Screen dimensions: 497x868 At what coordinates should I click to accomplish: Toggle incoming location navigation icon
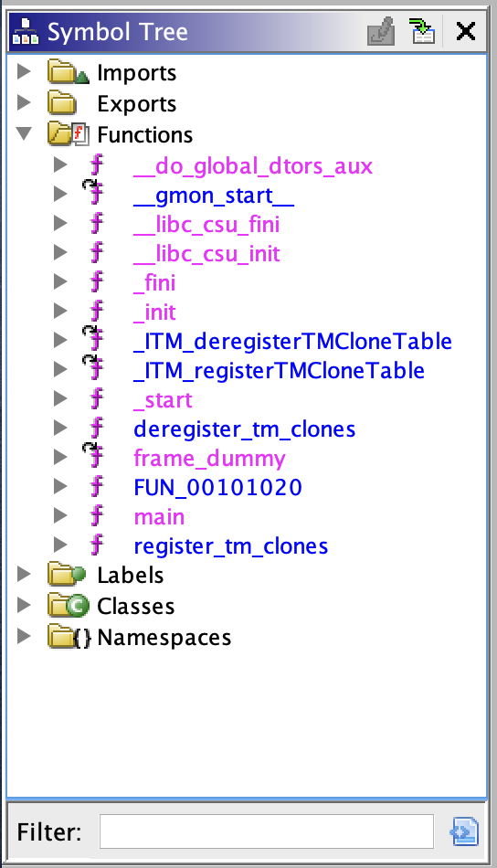422,31
